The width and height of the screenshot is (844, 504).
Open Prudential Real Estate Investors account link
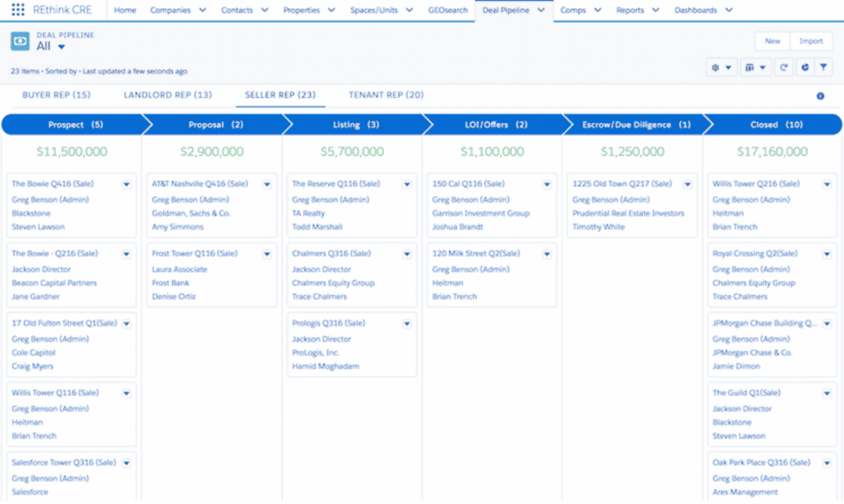[628, 213]
